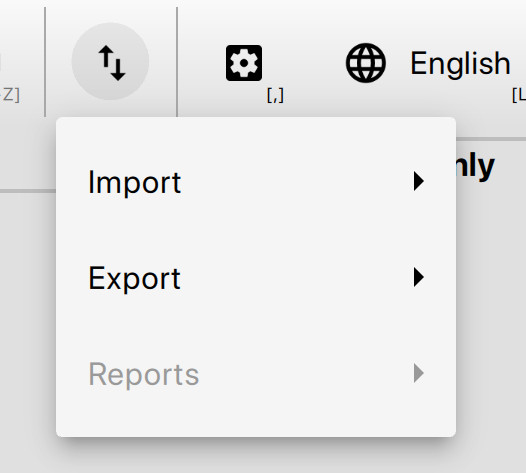526x473 pixels.
Task: Click the "[L" shortcut hint near English
Action: pos(519,95)
